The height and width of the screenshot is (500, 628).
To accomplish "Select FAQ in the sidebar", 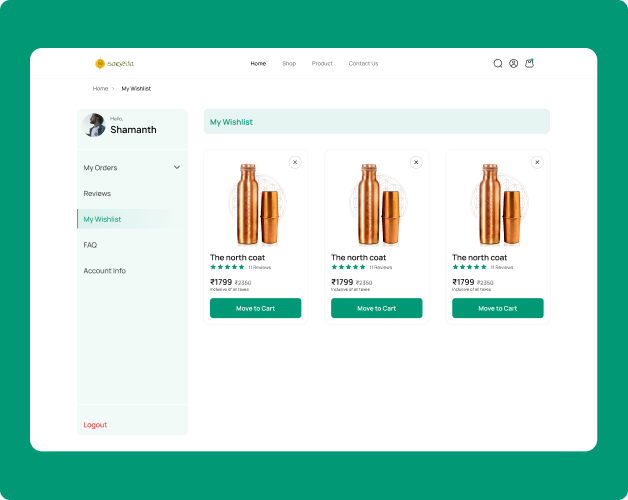I will pos(90,245).
